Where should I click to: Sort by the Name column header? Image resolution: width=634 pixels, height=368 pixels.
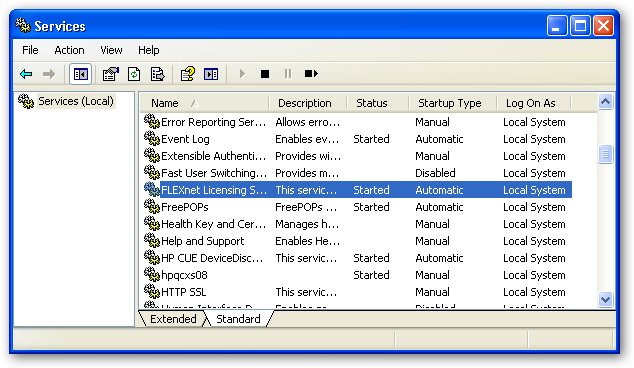[x=205, y=103]
